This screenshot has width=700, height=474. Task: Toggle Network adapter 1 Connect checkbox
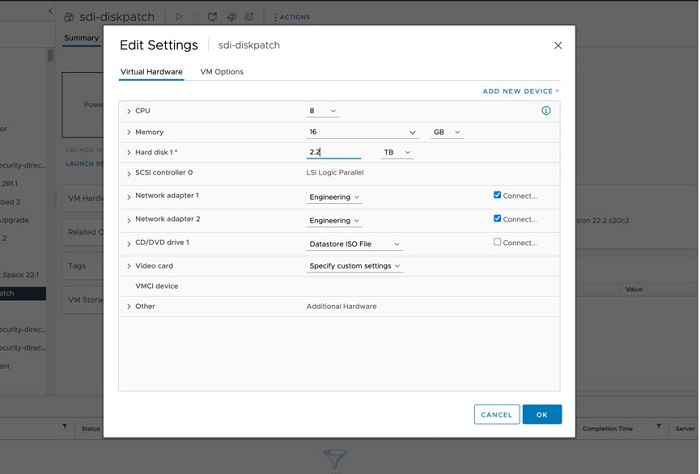498,195
